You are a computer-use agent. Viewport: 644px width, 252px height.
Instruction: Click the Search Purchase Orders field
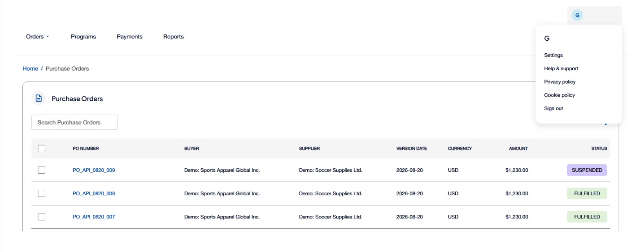point(74,122)
